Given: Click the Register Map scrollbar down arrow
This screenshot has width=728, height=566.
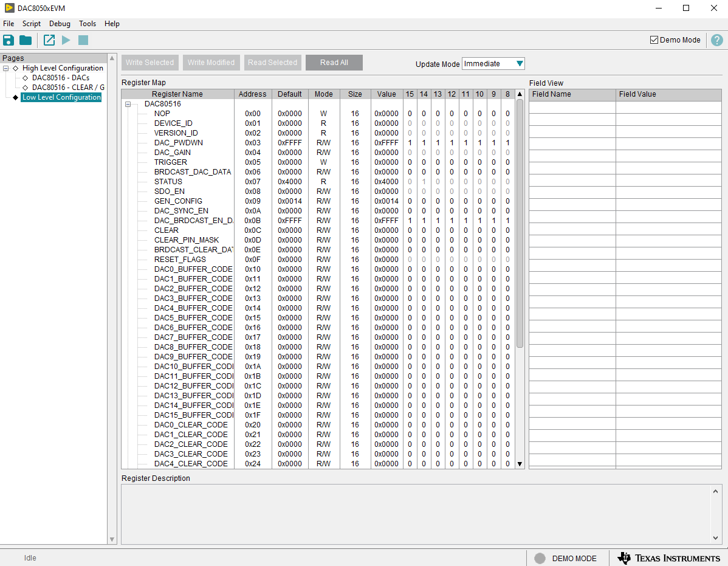Looking at the screenshot, I should click(x=519, y=464).
